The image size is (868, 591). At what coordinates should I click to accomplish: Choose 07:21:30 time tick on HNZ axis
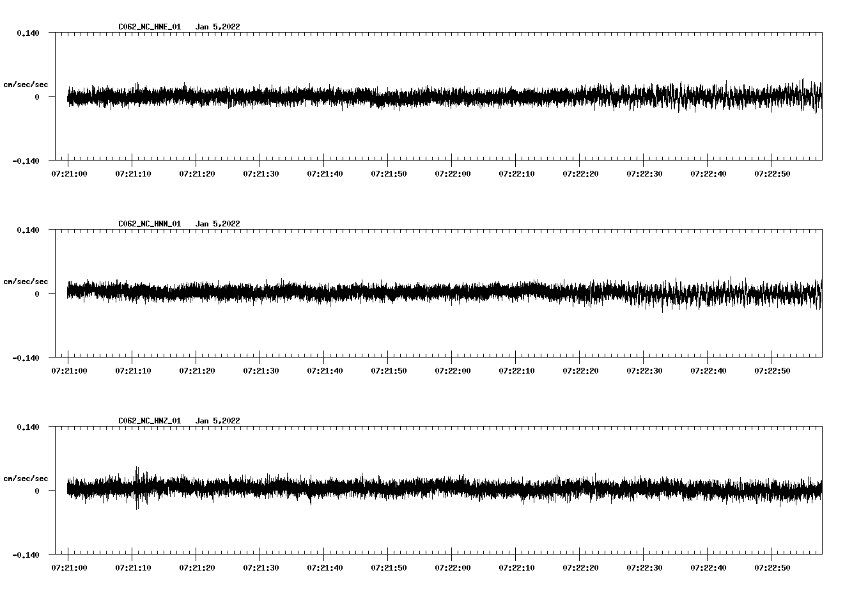(x=261, y=567)
